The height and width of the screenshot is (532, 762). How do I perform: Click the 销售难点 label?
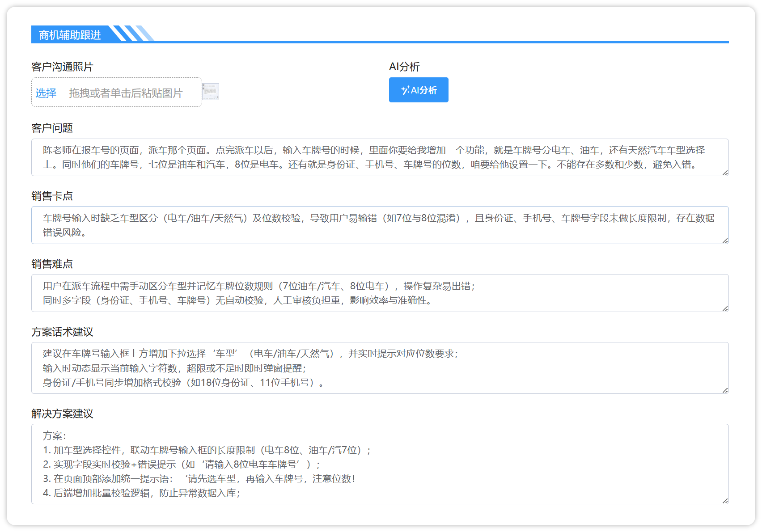[x=52, y=264]
